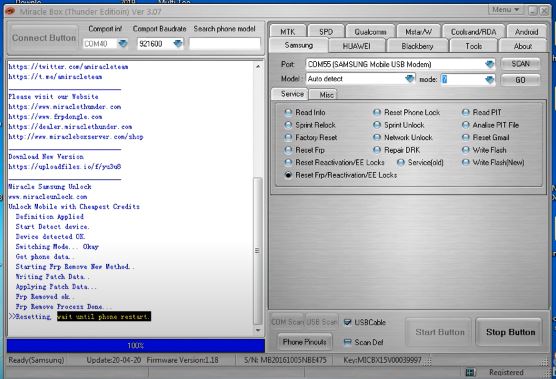The image size is (556, 379).
Task: Open the Comport Baudrate dropdown arrow
Action: coord(178,44)
